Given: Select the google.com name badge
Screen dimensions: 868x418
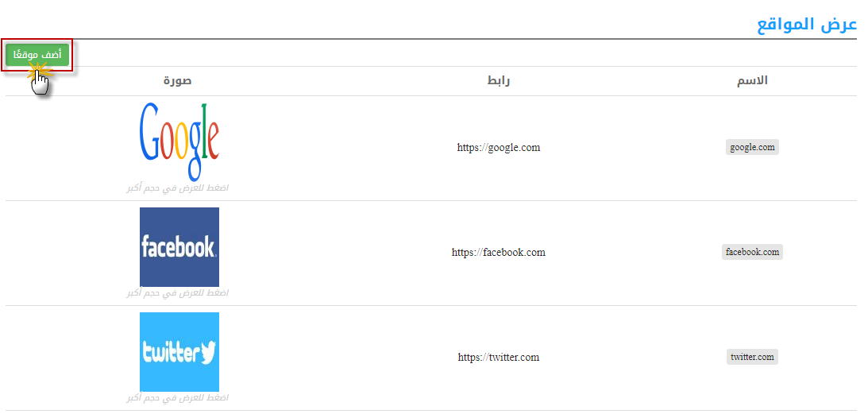Looking at the screenshot, I should 752,147.
